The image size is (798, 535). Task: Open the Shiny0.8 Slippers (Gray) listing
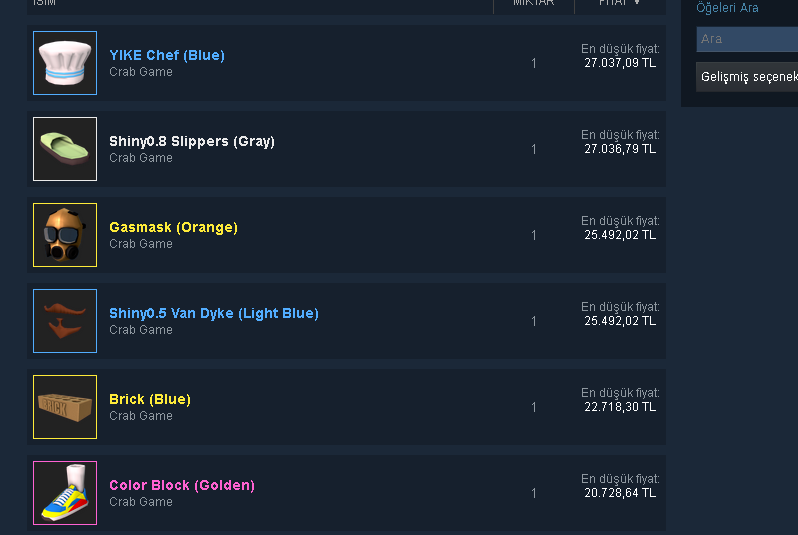(192, 141)
